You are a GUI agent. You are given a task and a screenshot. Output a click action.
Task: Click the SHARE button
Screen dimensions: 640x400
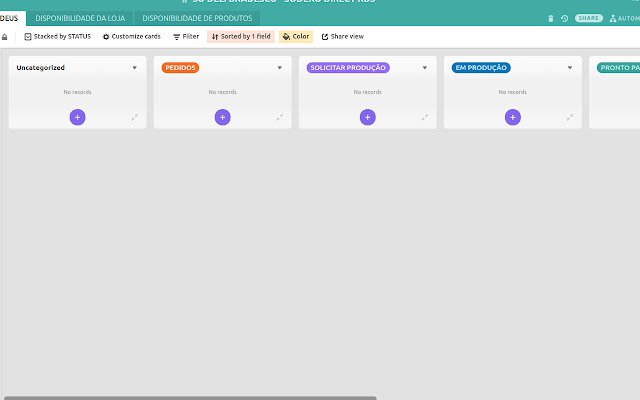click(589, 18)
